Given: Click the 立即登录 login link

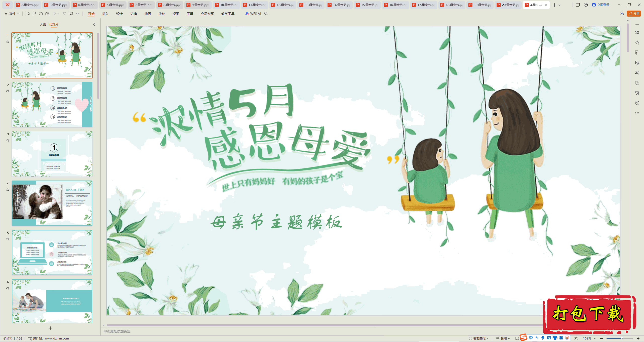Looking at the screenshot, I should [601, 5].
